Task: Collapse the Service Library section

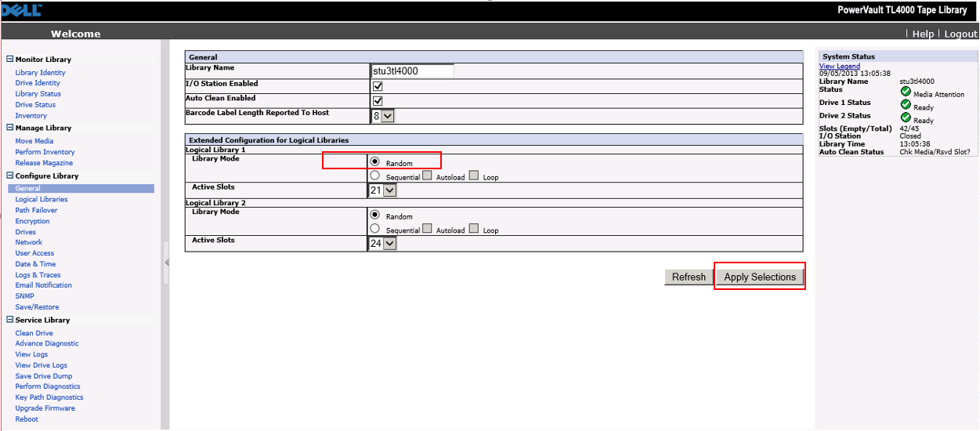Action: pyautogui.click(x=10, y=320)
